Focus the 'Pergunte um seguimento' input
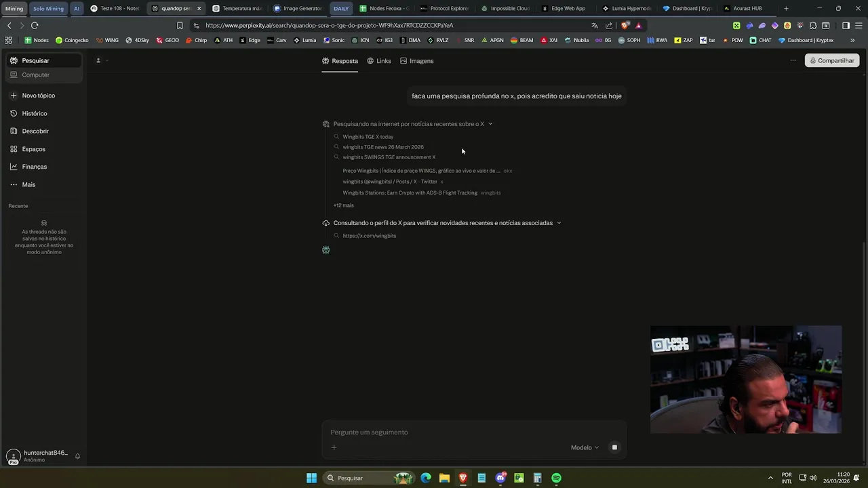Image resolution: width=868 pixels, height=488 pixels. [x=473, y=432]
